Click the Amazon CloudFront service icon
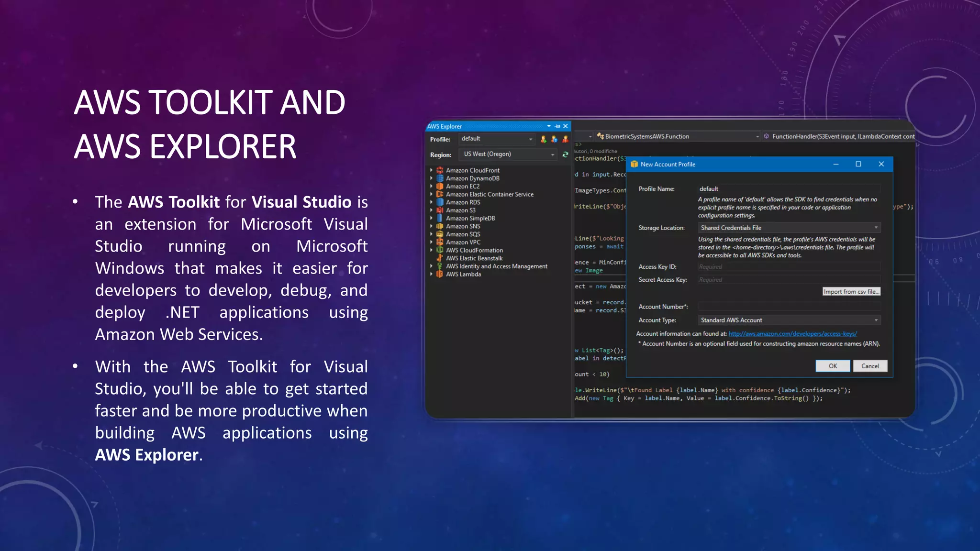 [x=440, y=170]
